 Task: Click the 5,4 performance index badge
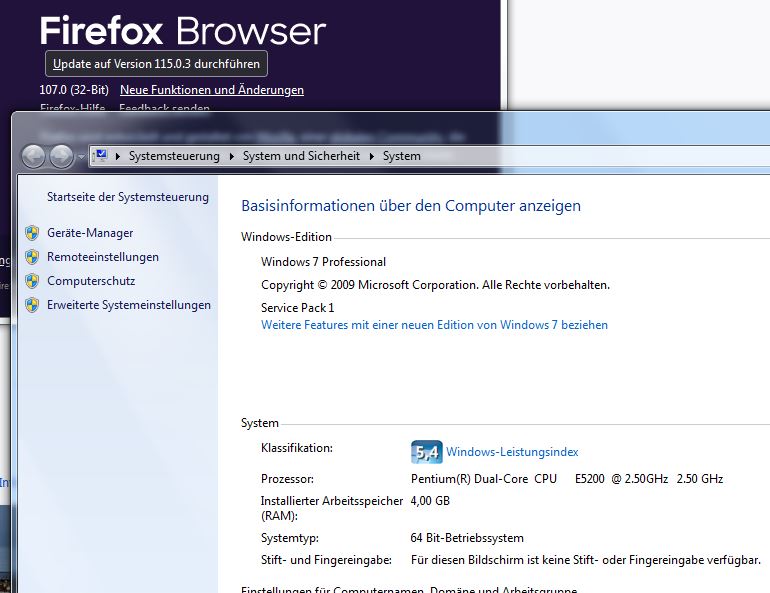426,452
